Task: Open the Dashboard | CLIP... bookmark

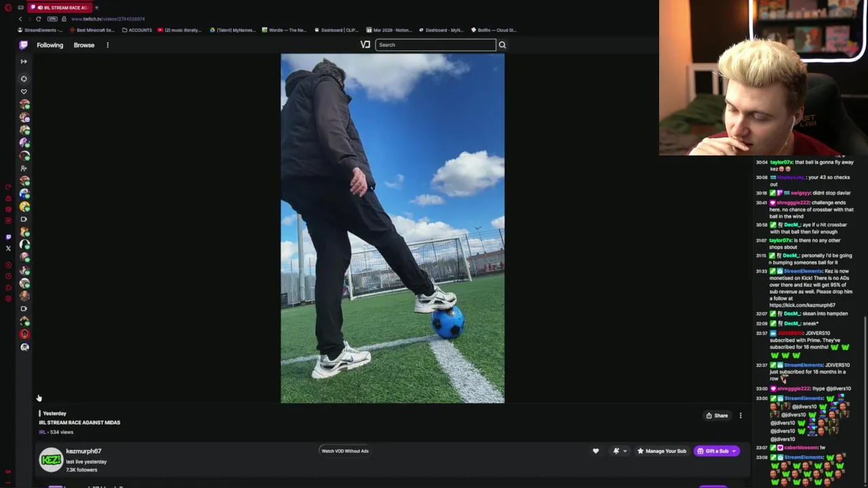Action: coord(336,30)
